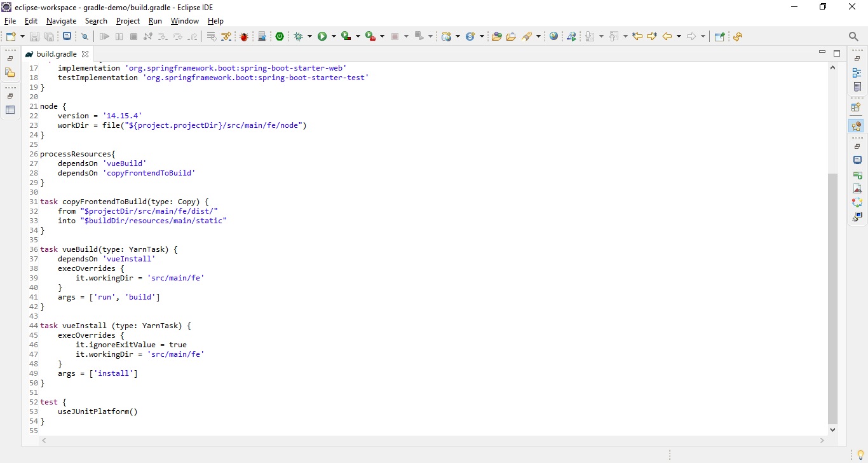Image resolution: width=868 pixels, height=463 pixels.
Task: Click the Coverage run icon
Action: point(346,36)
